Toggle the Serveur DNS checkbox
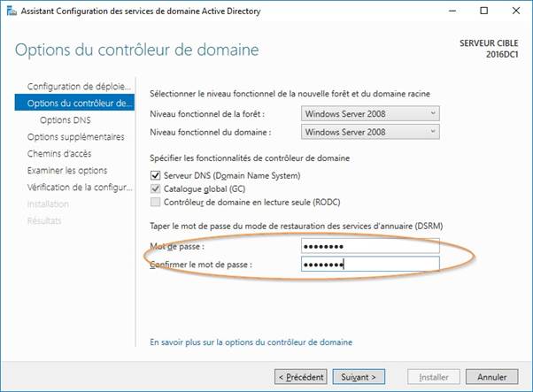This screenshot has height=392, width=533. pyautogui.click(x=155, y=175)
